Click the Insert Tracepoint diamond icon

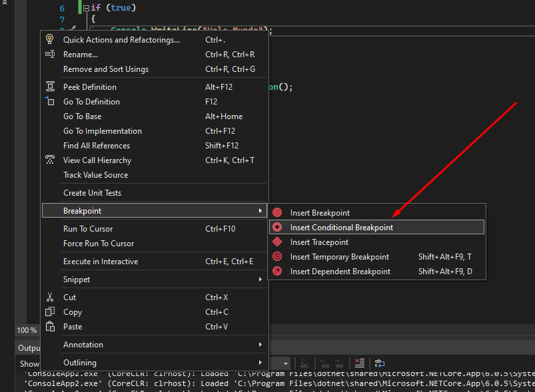coord(277,242)
